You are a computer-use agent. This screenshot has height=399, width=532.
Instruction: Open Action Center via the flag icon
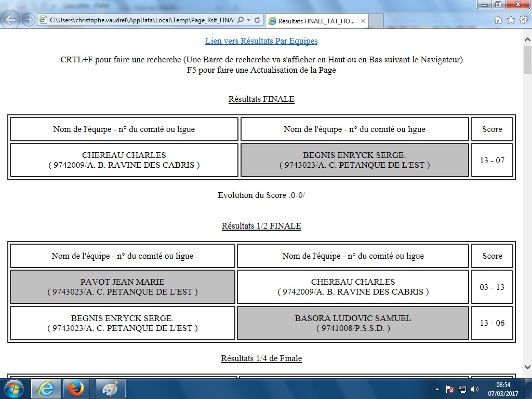point(450,389)
